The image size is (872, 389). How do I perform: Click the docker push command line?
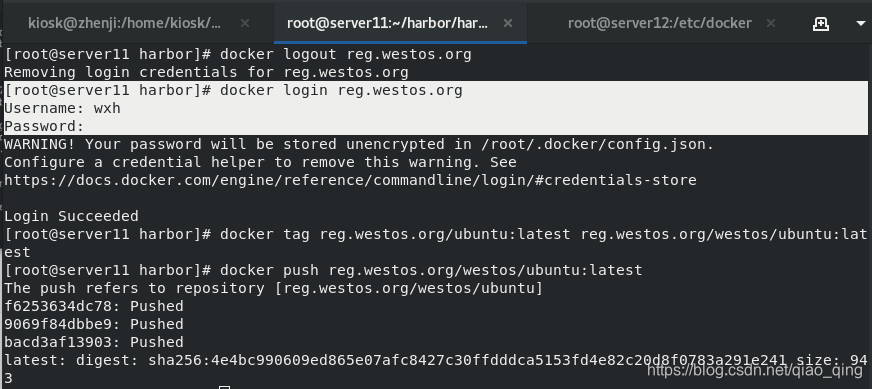pos(323,270)
